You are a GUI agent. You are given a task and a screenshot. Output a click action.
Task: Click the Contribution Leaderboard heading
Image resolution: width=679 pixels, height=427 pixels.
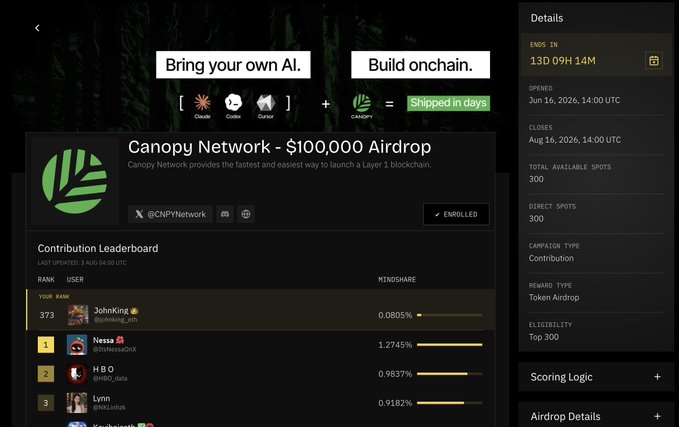click(98, 248)
